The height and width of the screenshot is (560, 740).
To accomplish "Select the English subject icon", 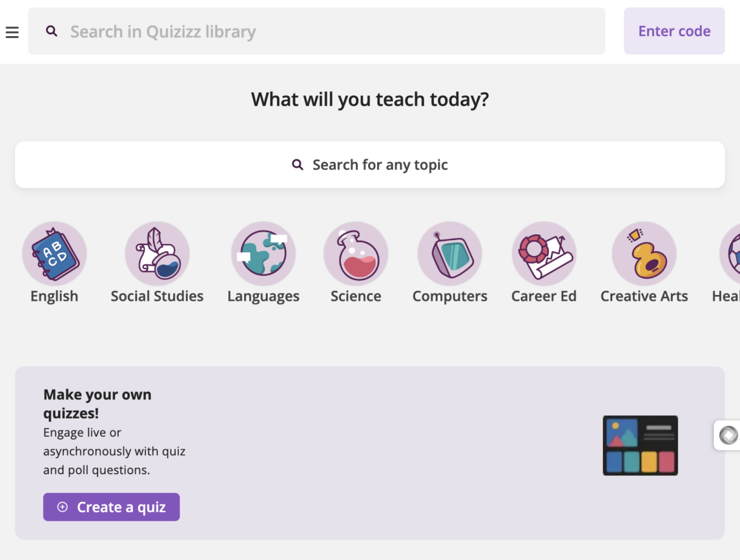I will [x=54, y=253].
